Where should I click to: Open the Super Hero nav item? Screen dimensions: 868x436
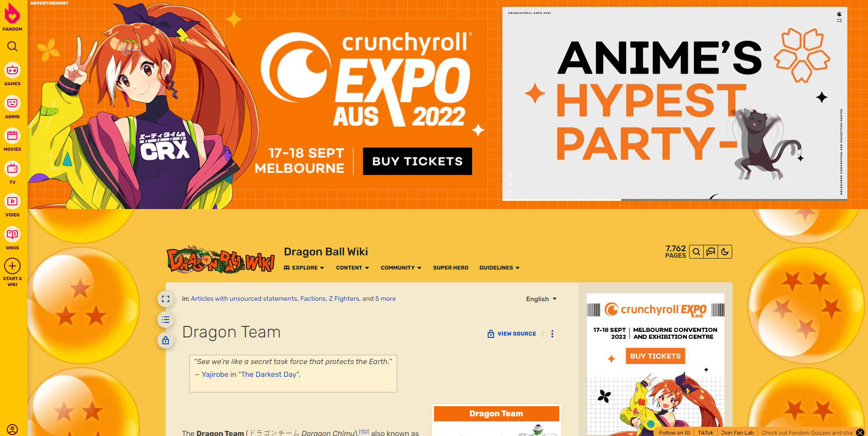[x=451, y=268]
